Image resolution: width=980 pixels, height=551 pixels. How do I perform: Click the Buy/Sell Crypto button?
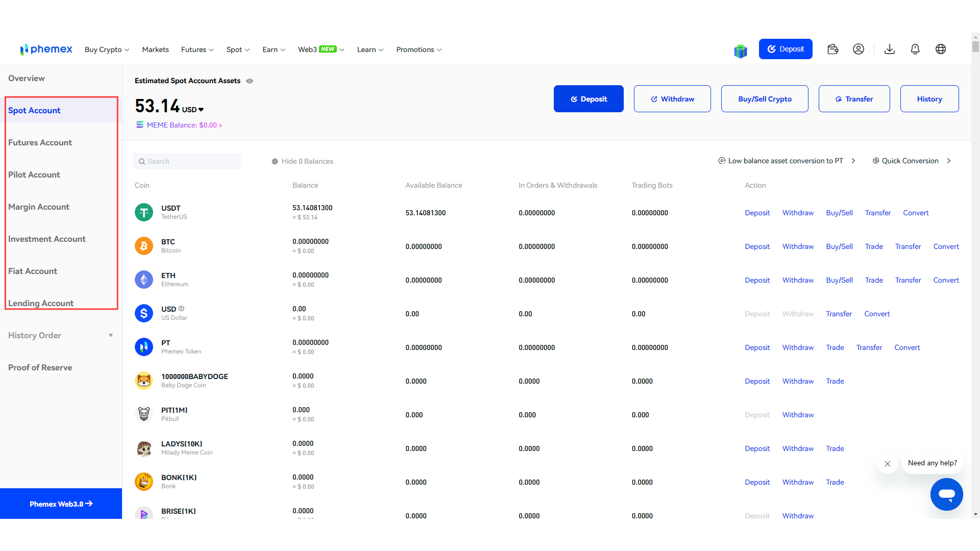765,99
